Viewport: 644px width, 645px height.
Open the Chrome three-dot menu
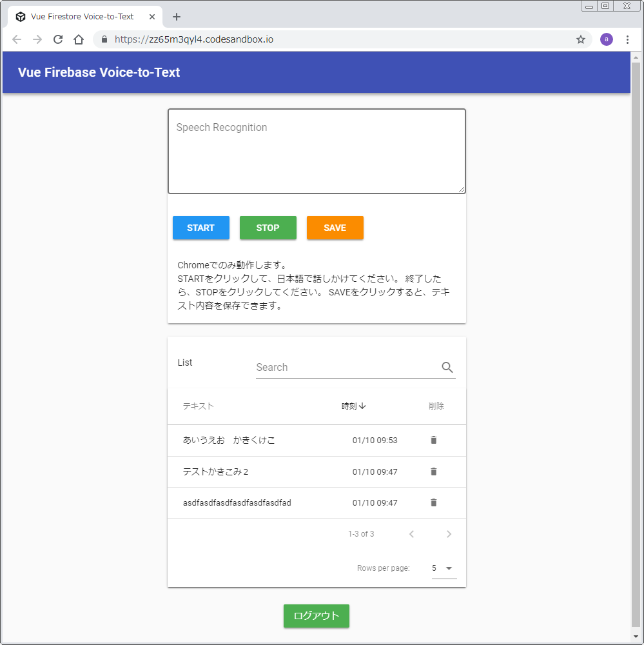[x=627, y=39]
